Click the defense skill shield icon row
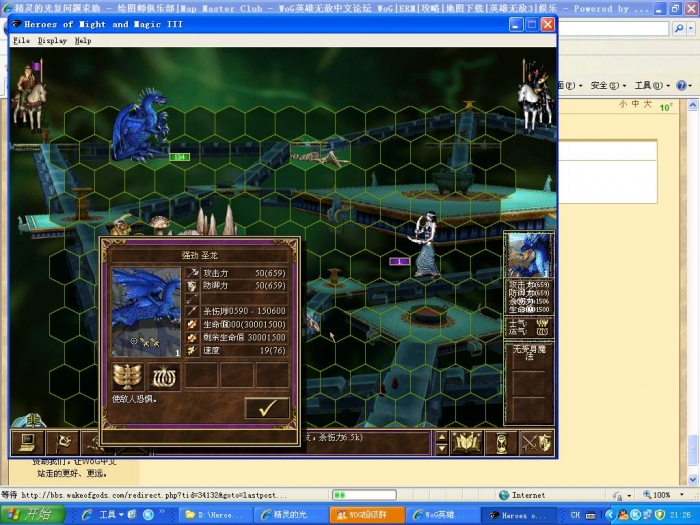 237,285
